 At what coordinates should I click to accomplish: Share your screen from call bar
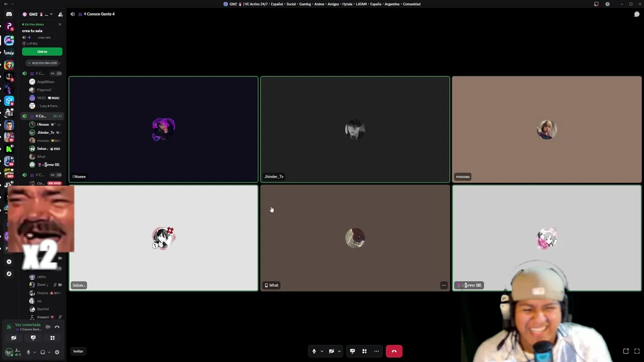click(352, 351)
